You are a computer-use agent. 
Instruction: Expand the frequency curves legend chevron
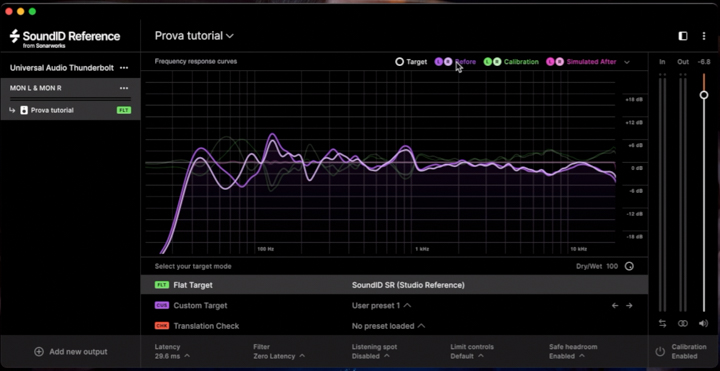(627, 62)
